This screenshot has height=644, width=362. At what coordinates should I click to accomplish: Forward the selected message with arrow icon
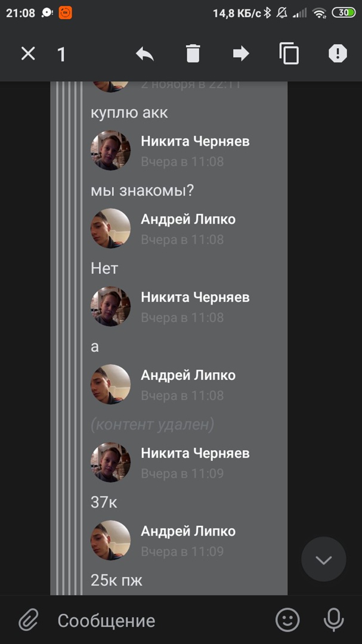[x=241, y=54]
